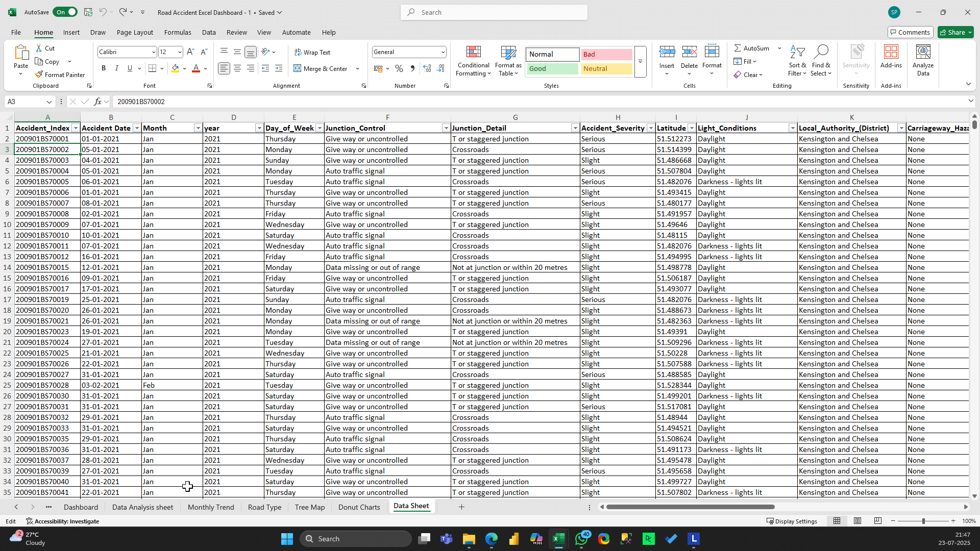The width and height of the screenshot is (980, 551).
Task: Open the font name Calibri dropdown
Action: 153,52
